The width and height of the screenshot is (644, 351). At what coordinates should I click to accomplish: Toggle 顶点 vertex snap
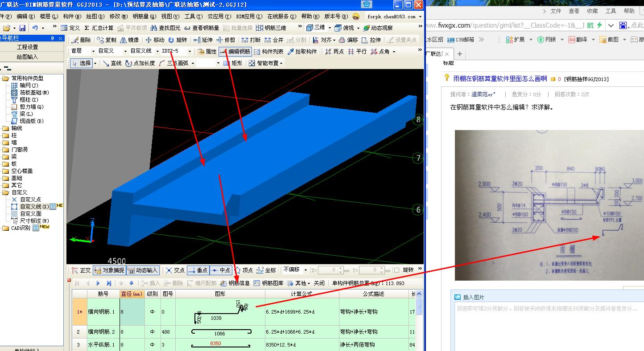point(244,270)
